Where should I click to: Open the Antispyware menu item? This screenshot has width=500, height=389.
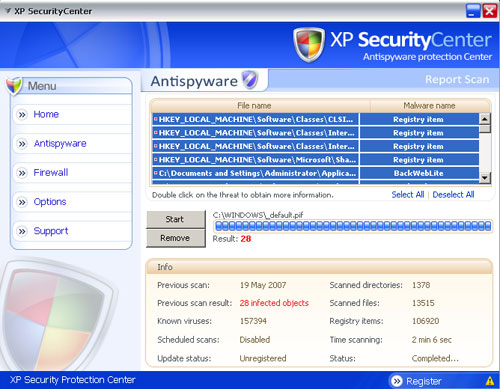click(x=60, y=144)
